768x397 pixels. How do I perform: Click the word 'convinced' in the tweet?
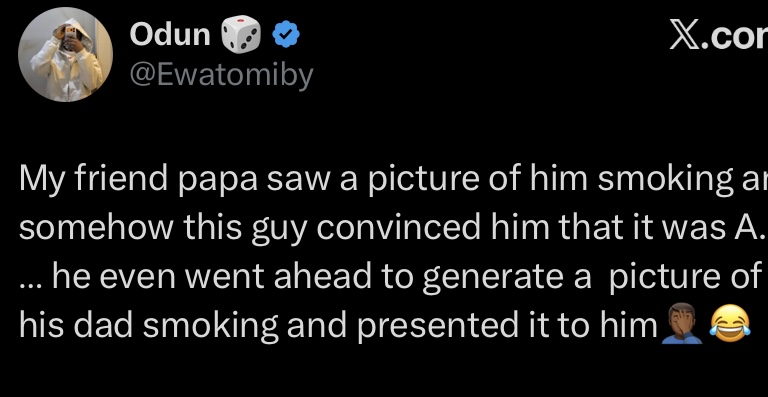(396, 227)
